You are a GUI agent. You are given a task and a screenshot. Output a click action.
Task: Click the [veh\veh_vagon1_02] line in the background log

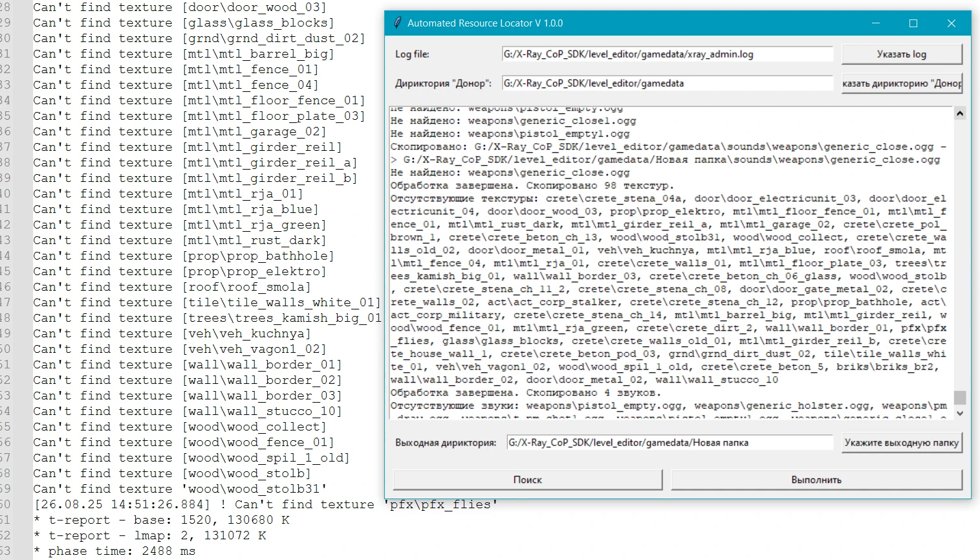(x=180, y=350)
